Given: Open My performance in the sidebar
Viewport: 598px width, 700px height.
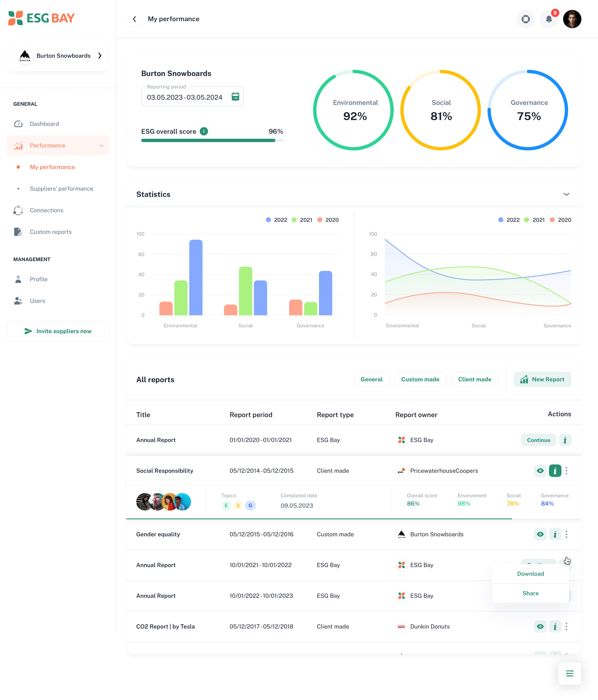Looking at the screenshot, I should coord(52,167).
